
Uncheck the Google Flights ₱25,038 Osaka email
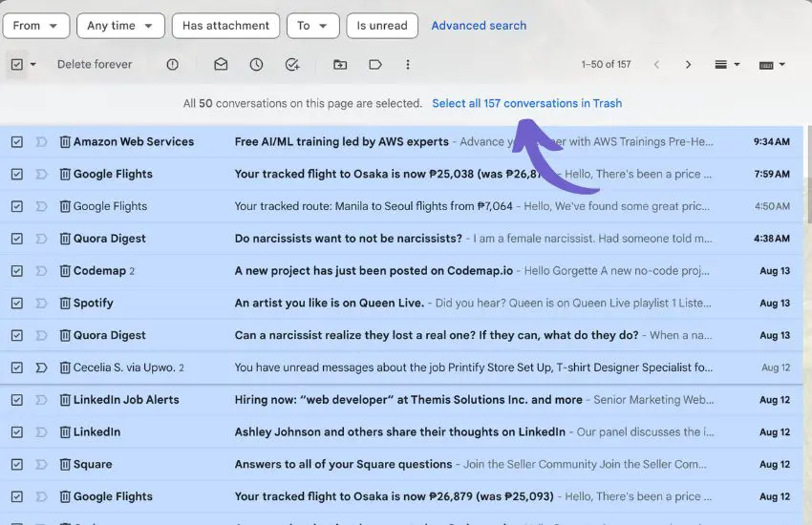[x=16, y=174]
